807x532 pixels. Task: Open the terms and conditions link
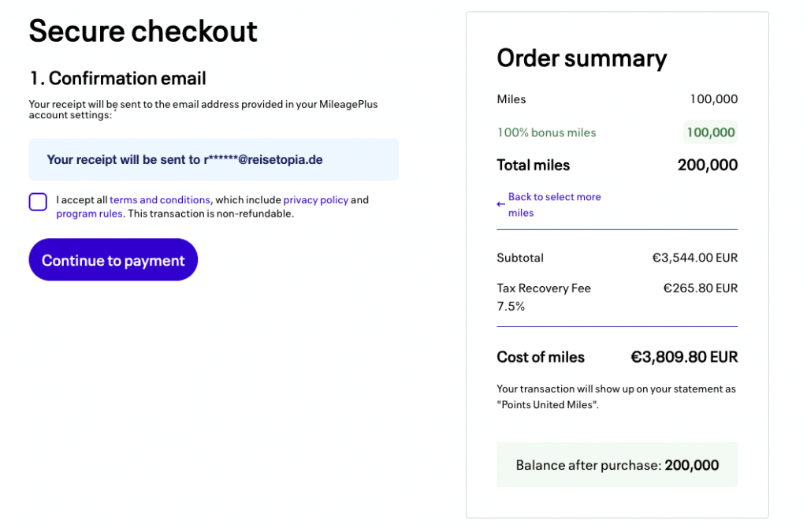tap(160, 200)
